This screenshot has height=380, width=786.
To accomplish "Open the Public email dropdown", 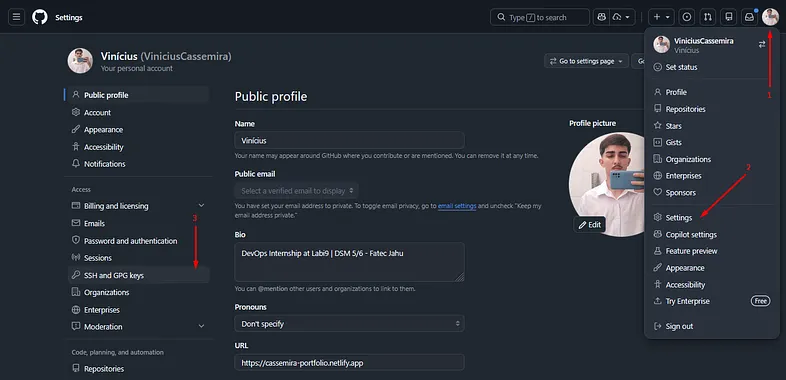I will [297, 191].
